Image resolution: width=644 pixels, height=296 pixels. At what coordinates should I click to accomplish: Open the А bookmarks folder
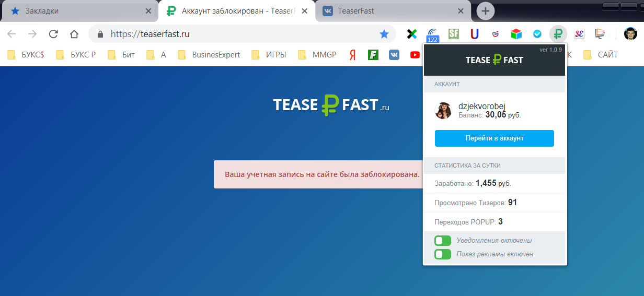(x=156, y=54)
